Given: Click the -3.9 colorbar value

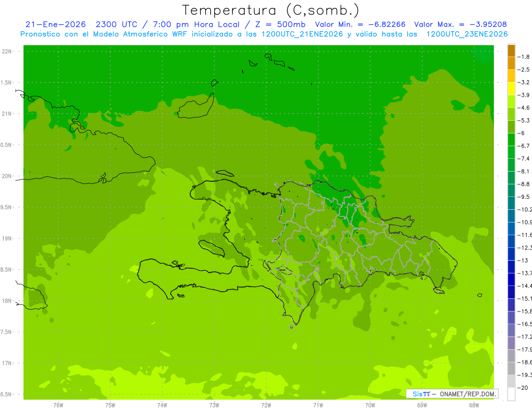Looking at the screenshot, I should (524, 95).
